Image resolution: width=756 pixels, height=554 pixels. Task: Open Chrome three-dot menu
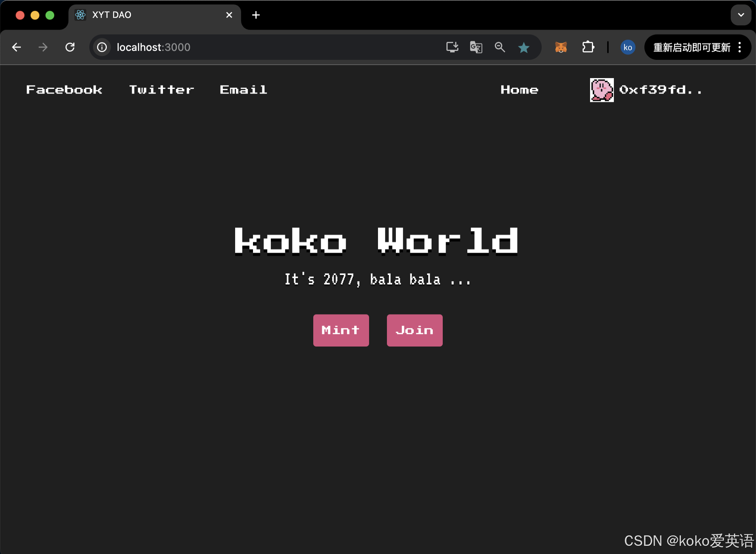click(740, 47)
